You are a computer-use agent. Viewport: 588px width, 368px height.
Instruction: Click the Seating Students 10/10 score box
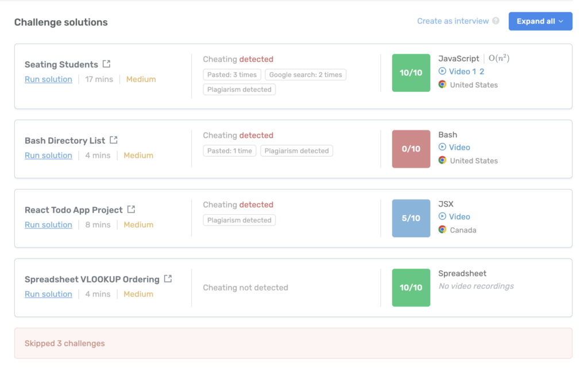click(x=411, y=73)
